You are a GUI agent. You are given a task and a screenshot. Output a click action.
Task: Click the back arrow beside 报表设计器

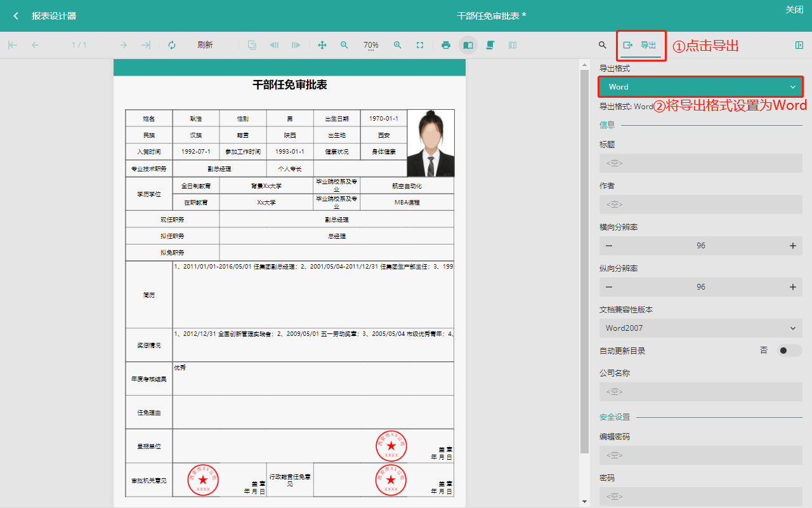[x=16, y=16]
